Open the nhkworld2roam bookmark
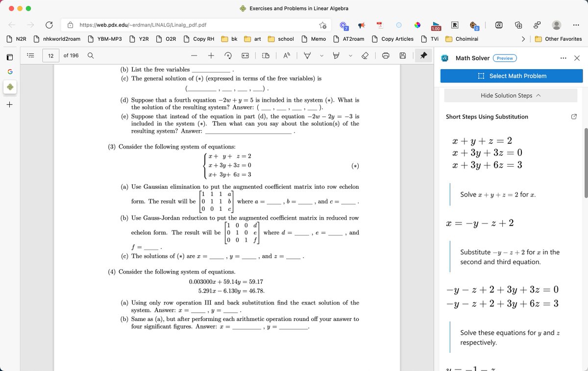 pyautogui.click(x=57, y=39)
